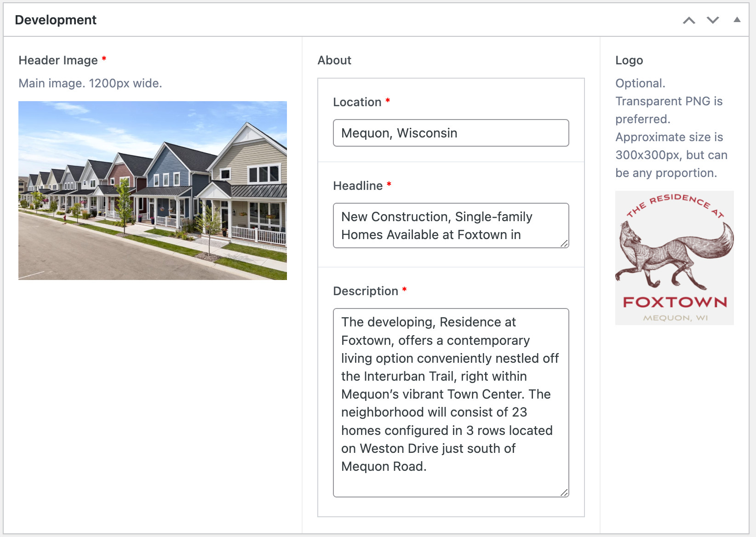This screenshot has width=756, height=537.
Task: Click the Description field label
Action: [x=366, y=291]
